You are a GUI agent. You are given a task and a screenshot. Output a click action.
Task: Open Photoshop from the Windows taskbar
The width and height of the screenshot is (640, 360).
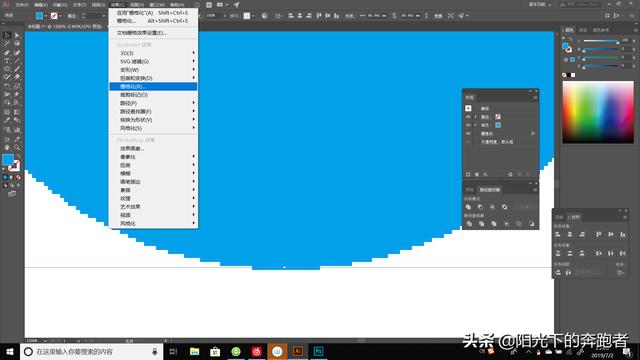[x=318, y=351]
